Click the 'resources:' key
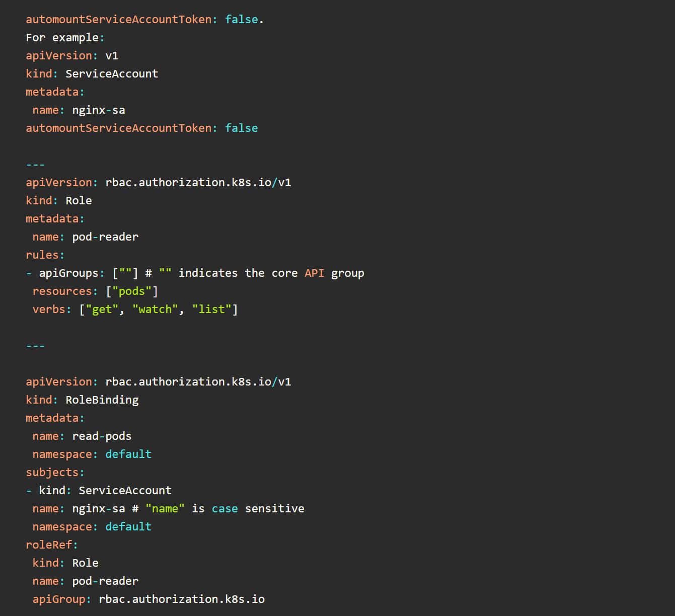Screen dimensions: 675x616 [x=65, y=291]
